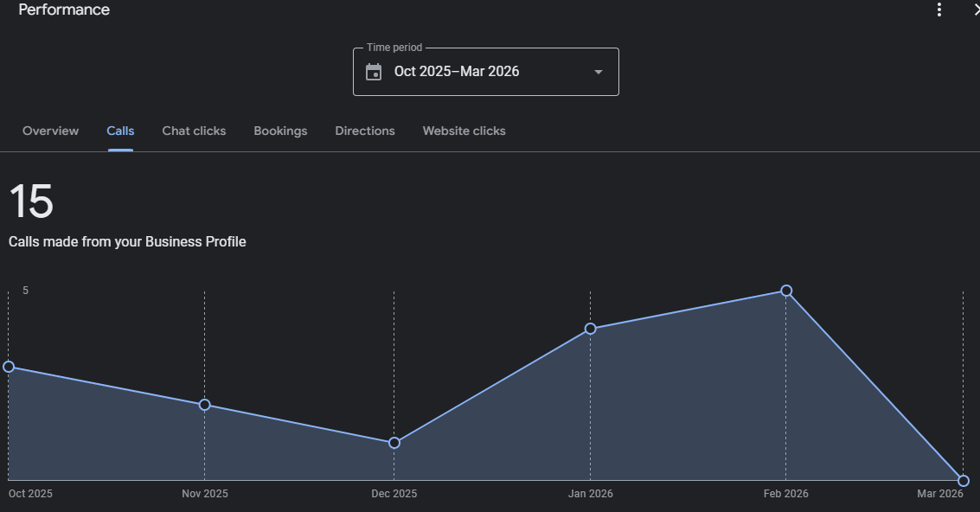Click the 'Oct 2025–Mar 2026' date range text
Screen dimensions: 980x512
point(457,72)
